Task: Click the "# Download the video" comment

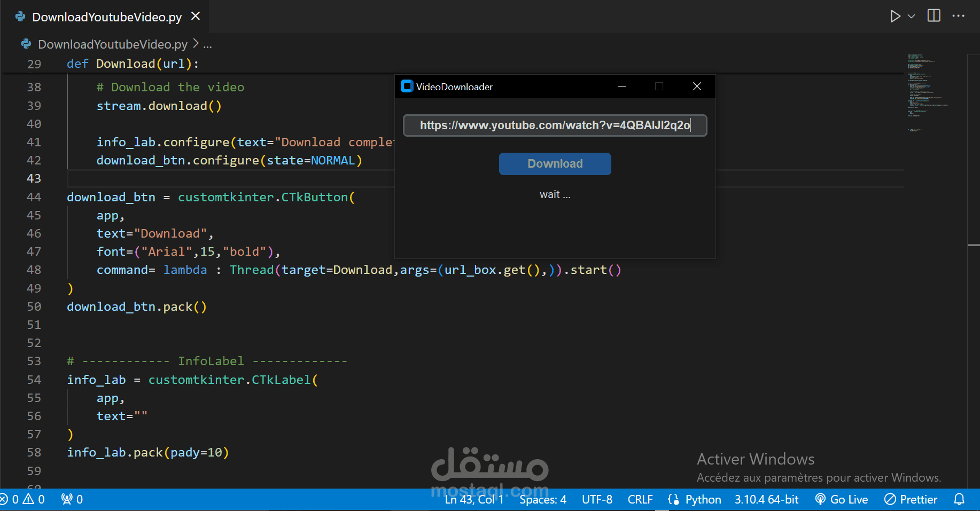Action: coord(170,88)
